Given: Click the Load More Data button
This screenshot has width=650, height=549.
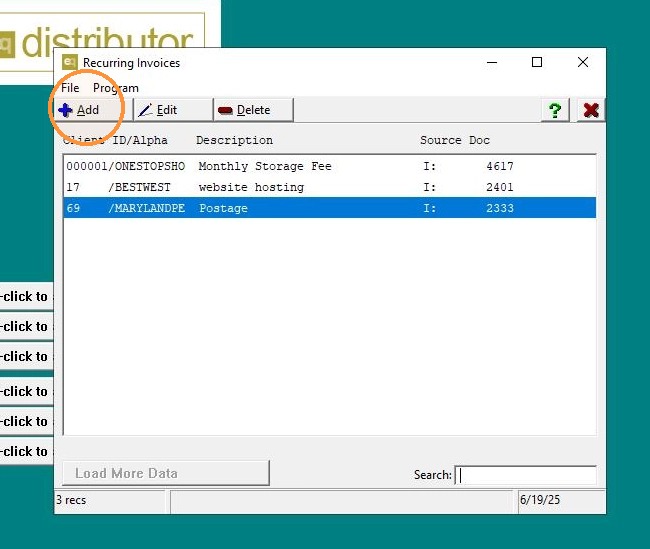Looking at the screenshot, I should coord(166,473).
